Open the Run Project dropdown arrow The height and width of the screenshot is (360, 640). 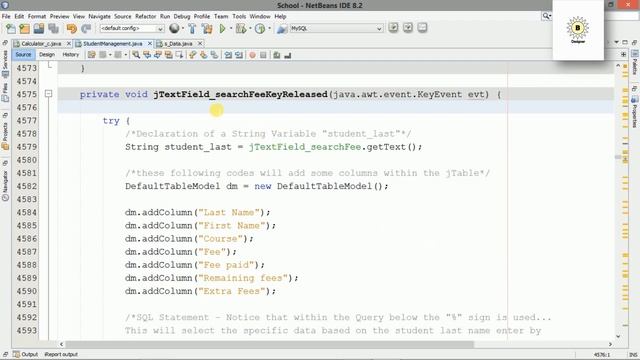point(231,29)
